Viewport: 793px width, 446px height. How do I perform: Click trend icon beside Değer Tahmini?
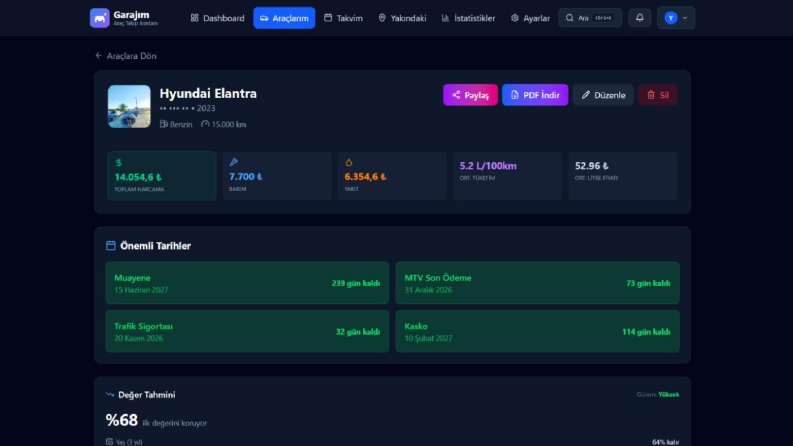tap(110, 394)
